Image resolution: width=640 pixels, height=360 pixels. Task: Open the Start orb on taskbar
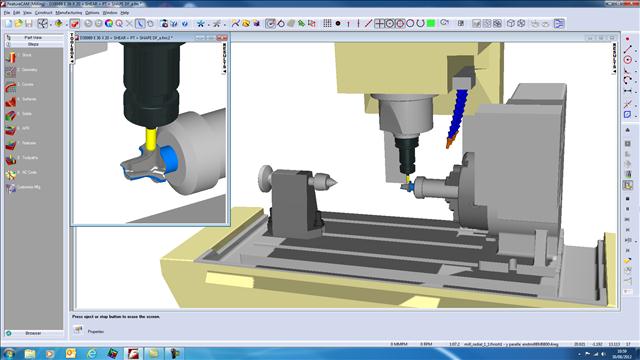[9, 353]
